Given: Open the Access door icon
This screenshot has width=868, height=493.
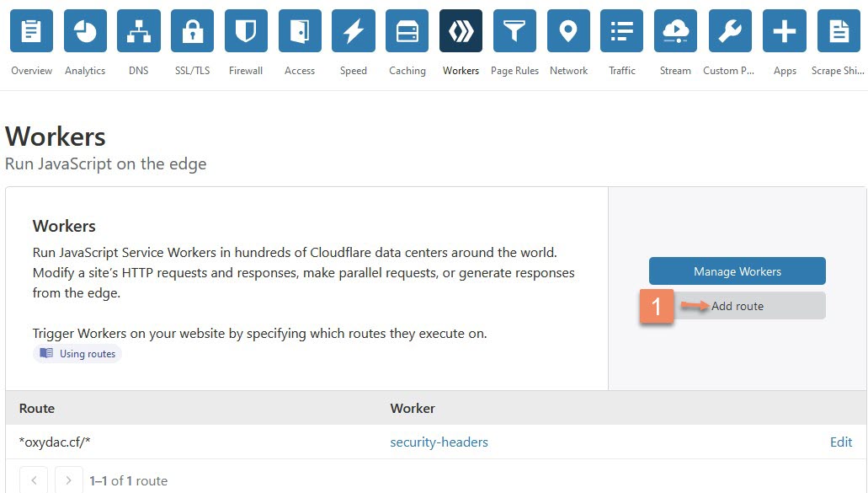Looking at the screenshot, I should click(x=300, y=31).
